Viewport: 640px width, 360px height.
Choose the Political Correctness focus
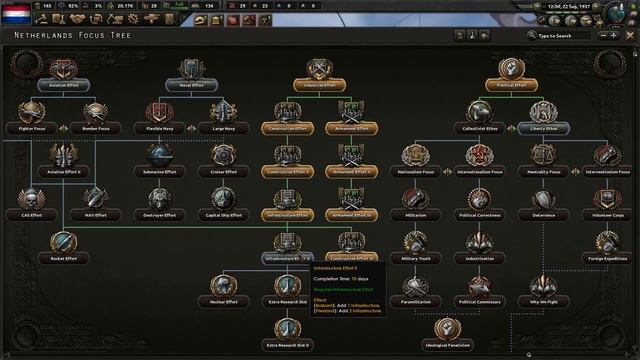click(480, 205)
